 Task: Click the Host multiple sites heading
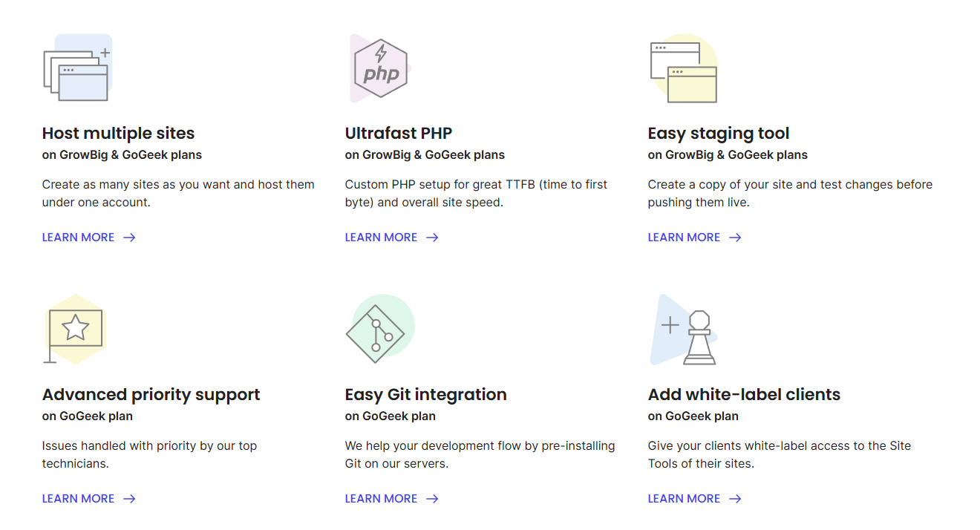(119, 134)
